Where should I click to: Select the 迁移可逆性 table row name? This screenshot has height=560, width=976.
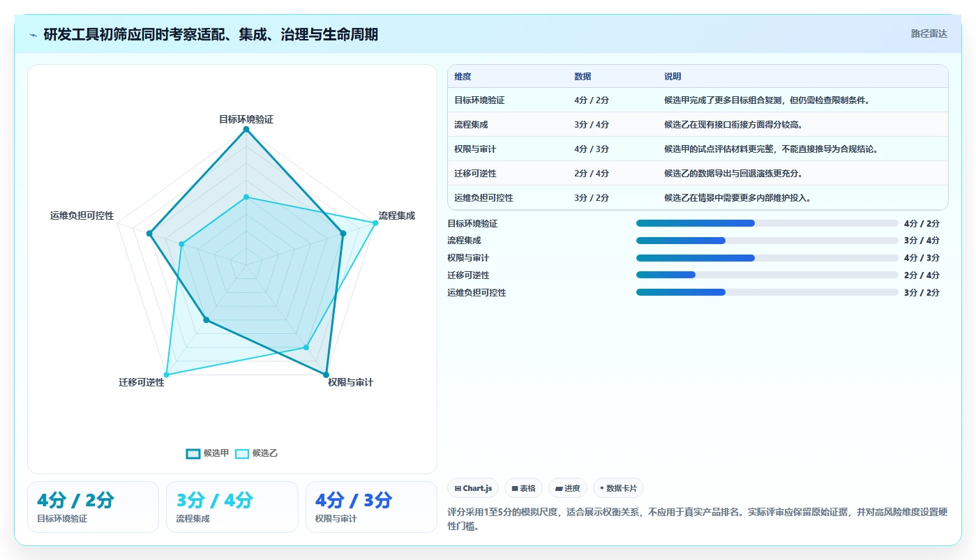pos(475,174)
